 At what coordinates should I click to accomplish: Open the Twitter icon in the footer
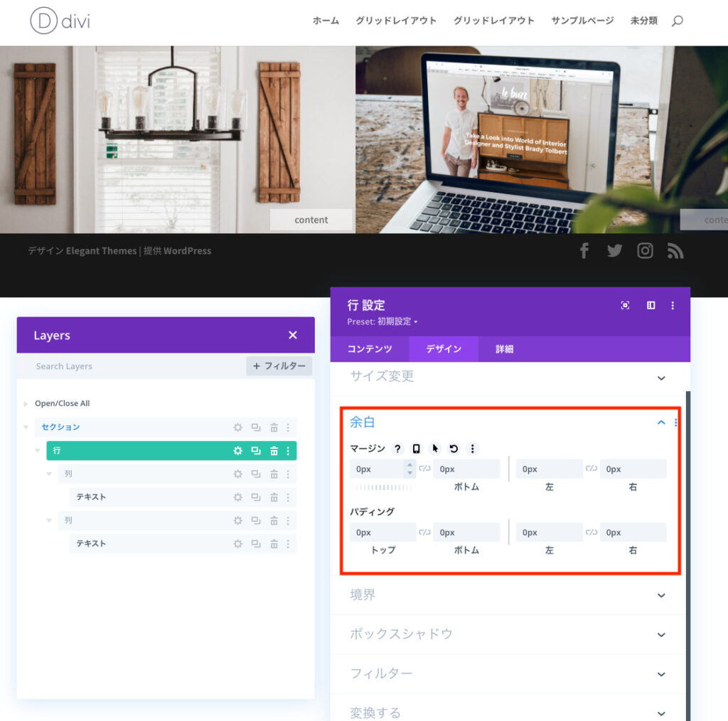tap(614, 250)
